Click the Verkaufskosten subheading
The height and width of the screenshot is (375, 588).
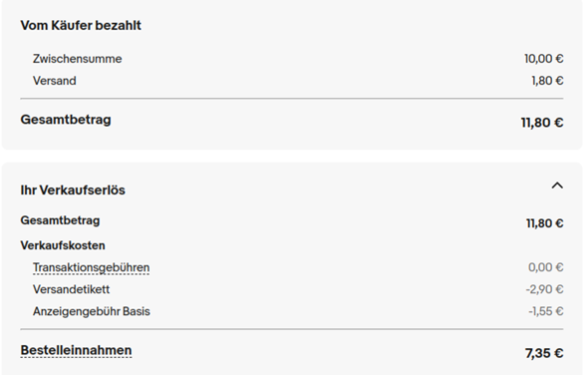(x=63, y=245)
